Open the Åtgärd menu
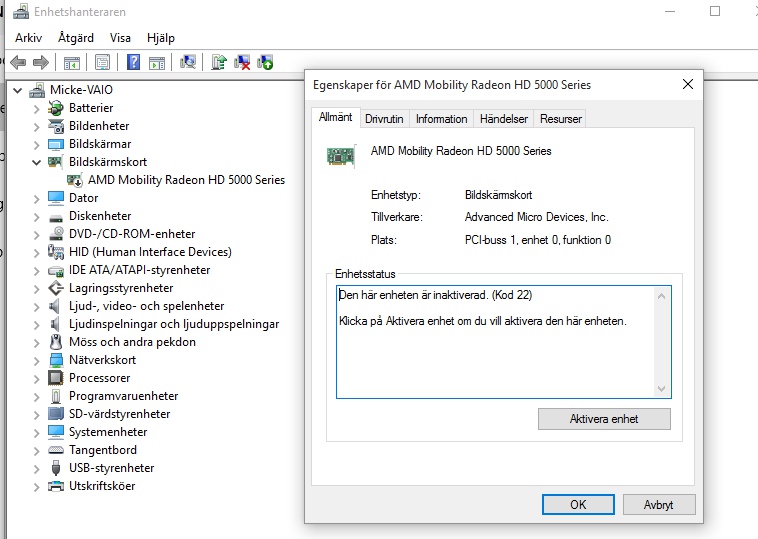This screenshot has height=539, width=758. [x=76, y=38]
